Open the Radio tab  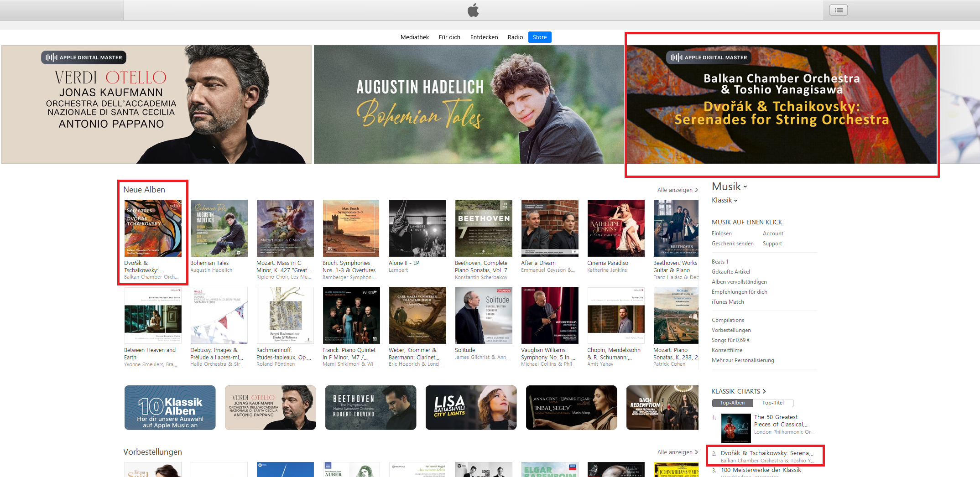pos(515,37)
